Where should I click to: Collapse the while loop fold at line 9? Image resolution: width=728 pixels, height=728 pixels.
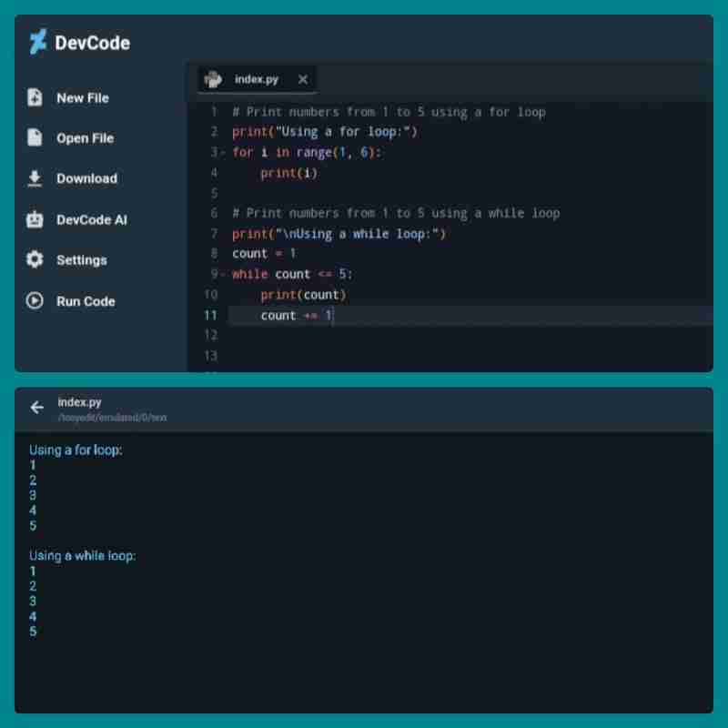point(223,275)
